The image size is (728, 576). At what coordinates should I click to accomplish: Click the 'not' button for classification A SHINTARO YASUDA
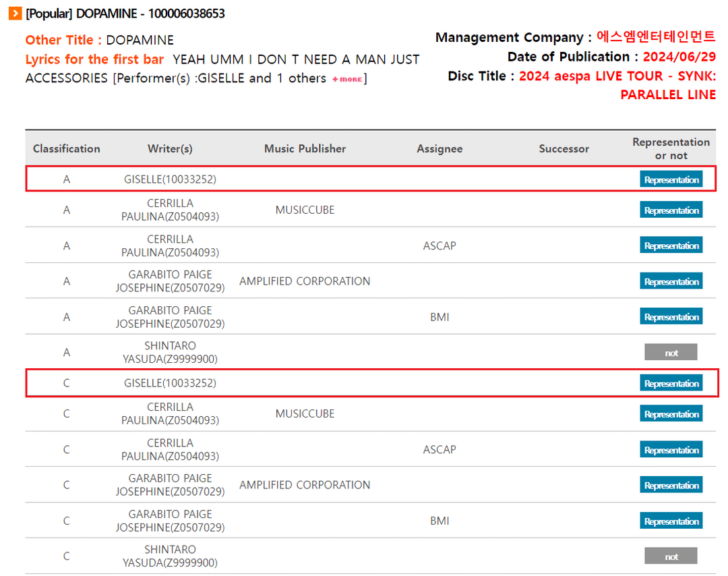pos(671,353)
